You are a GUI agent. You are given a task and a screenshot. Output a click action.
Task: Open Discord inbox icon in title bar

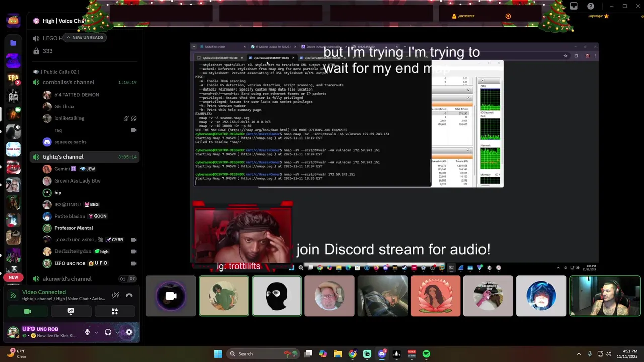point(574,6)
